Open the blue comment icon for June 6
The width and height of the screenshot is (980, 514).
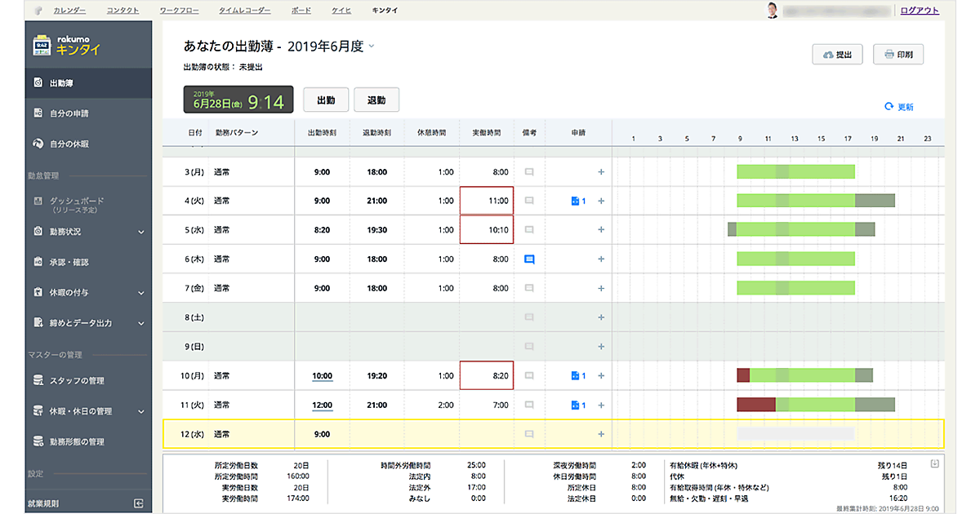pos(529,259)
